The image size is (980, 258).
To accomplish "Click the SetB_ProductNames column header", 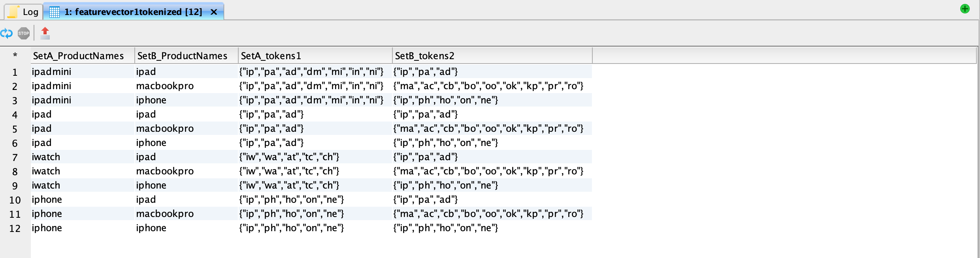I will pos(182,56).
